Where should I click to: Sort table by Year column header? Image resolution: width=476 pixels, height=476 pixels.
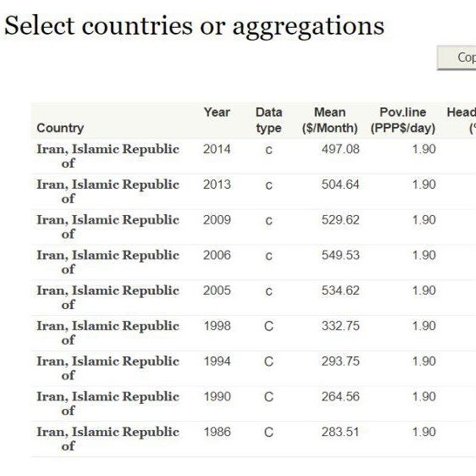click(x=217, y=112)
